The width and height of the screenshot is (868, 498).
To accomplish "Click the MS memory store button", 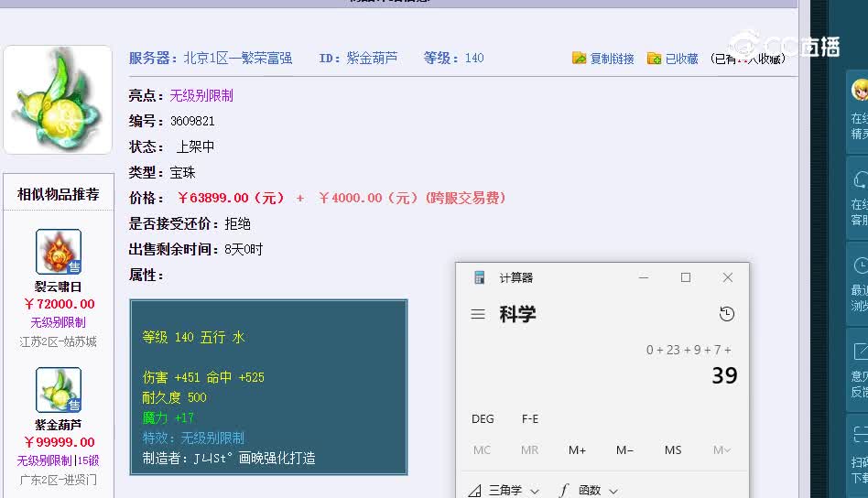I will pos(673,449).
